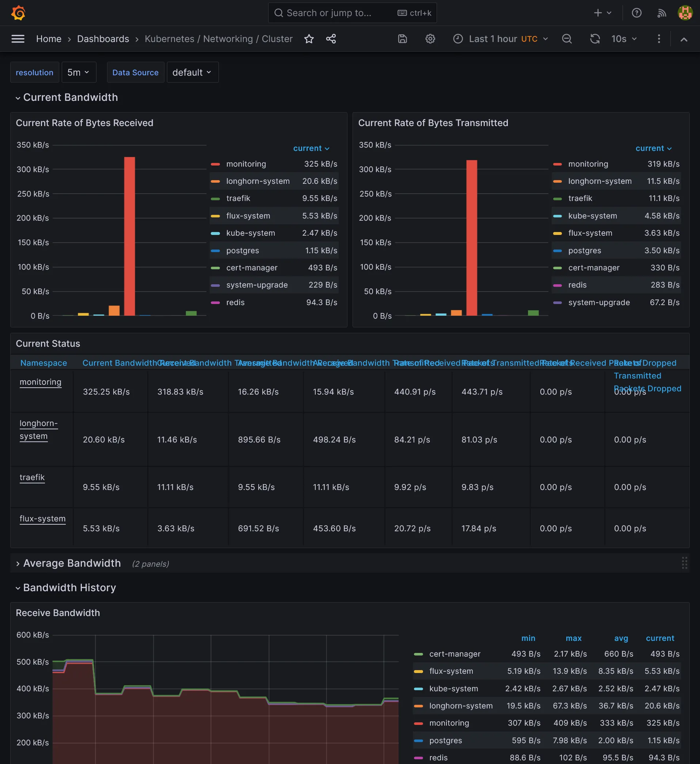Star this dashboard as favorite
700x764 pixels.
[309, 39]
